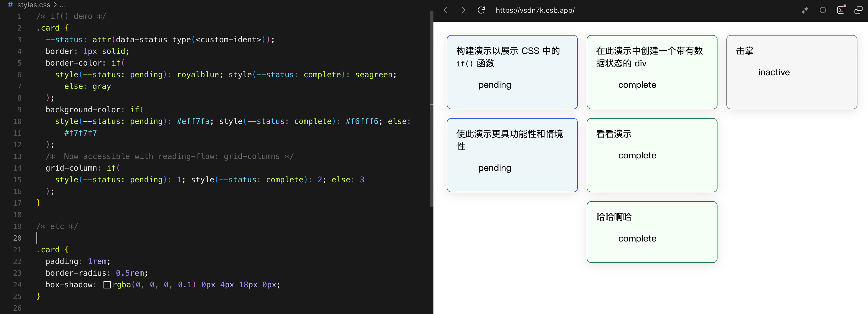Click the breadcrumb chevron separator
This screenshot has height=314, width=868.
[x=55, y=5]
